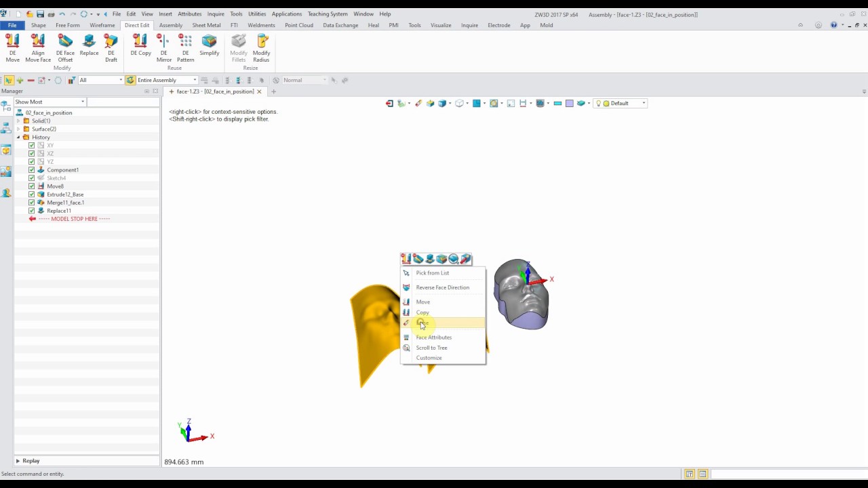
Task: Click the pick selection arrow icon
Action: (x=8, y=80)
